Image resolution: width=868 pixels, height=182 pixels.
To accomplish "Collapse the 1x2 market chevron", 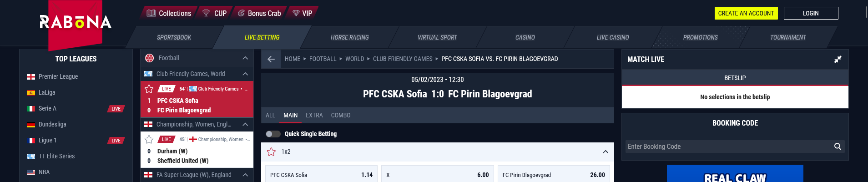I will point(606,152).
